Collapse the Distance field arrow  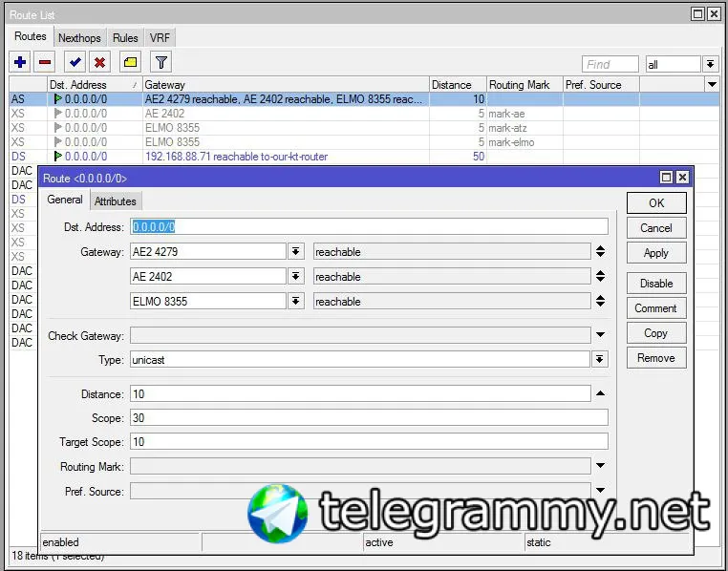pos(600,393)
